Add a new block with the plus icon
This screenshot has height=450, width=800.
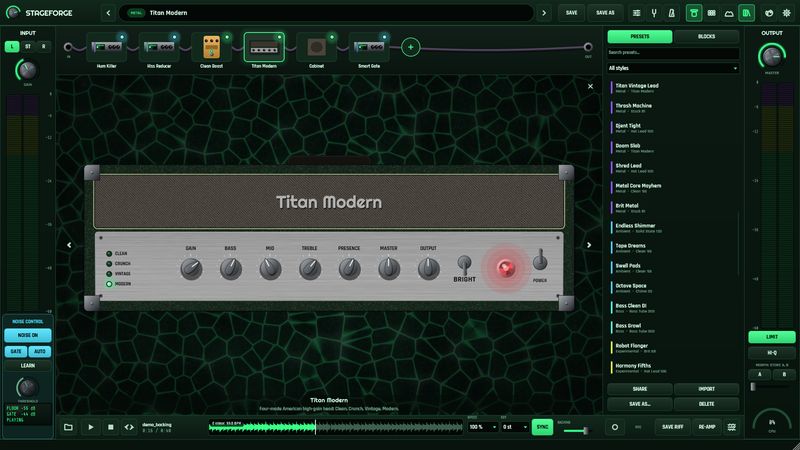[x=410, y=47]
